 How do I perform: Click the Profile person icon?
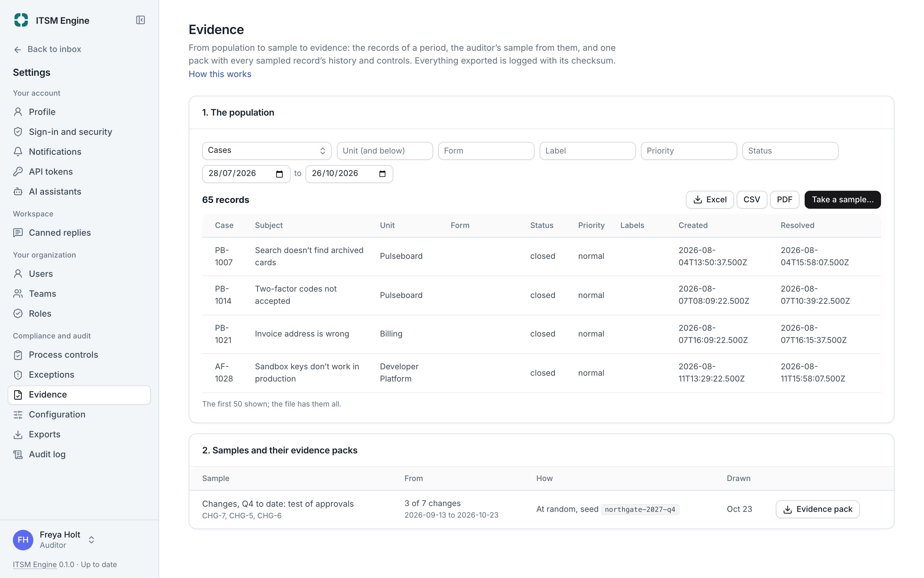pyautogui.click(x=18, y=112)
